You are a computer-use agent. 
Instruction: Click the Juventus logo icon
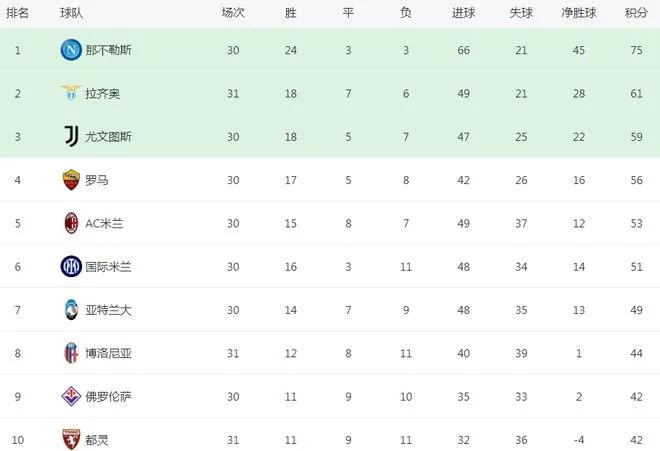click(70, 137)
